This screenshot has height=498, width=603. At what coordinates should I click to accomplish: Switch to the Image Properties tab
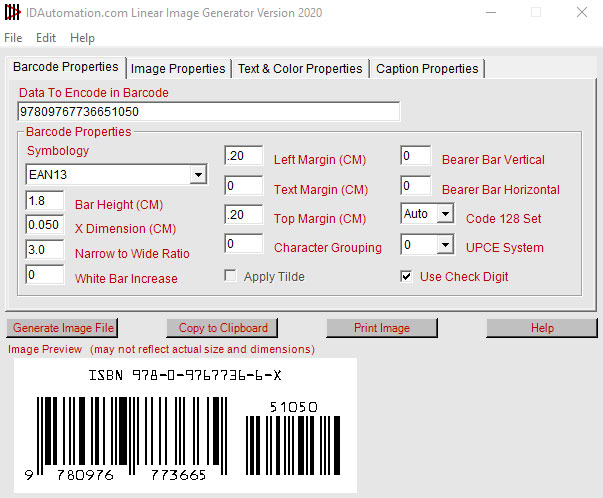click(178, 69)
